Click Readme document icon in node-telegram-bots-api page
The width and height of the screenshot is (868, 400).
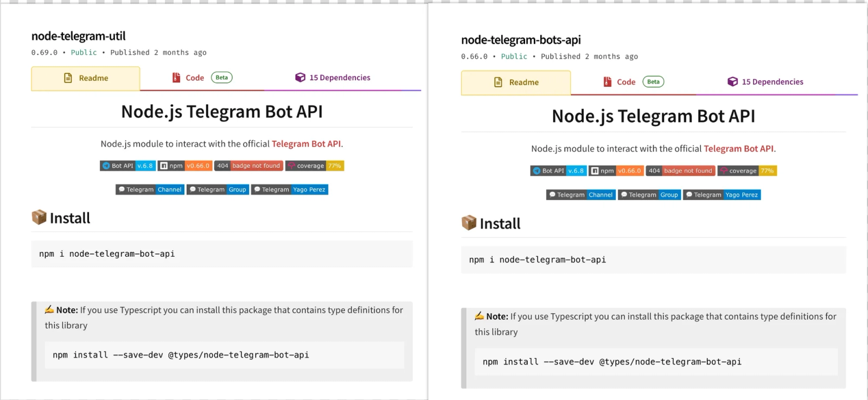point(498,82)
